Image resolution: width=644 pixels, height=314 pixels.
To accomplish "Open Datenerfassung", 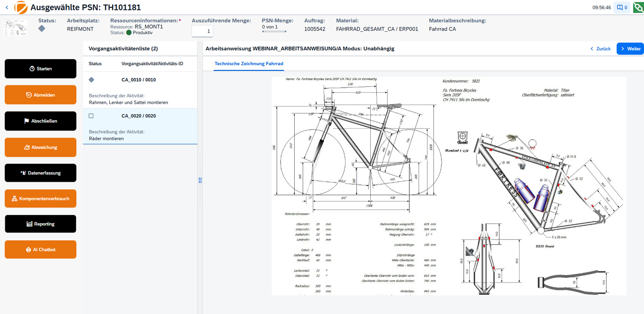I will coord(41,173).
